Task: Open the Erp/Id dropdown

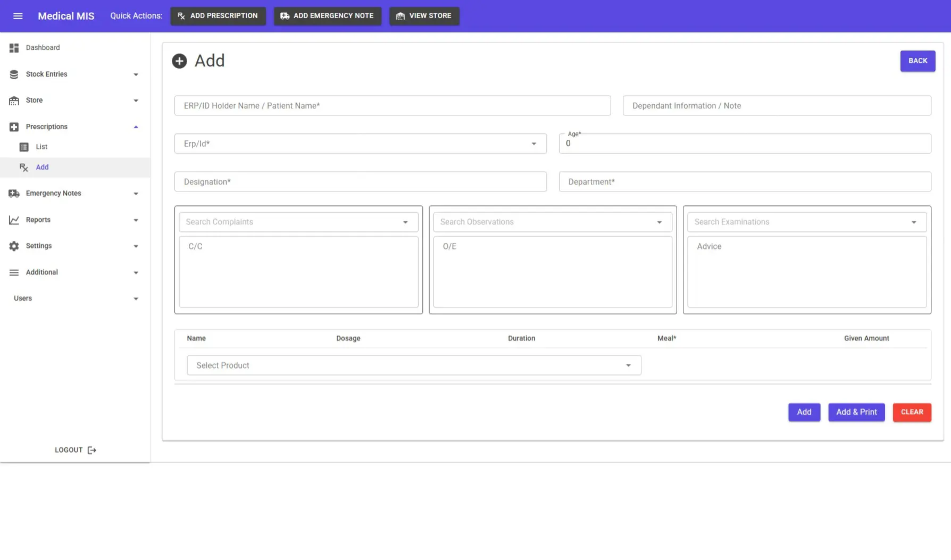Action: coord(533,144)
